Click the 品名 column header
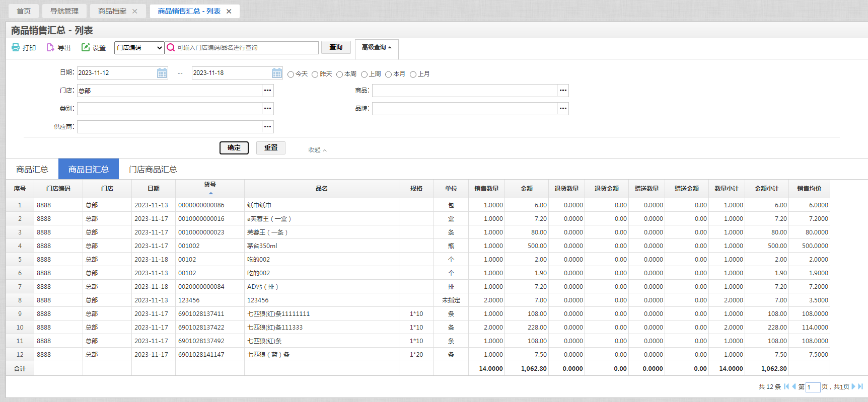868x402 pixels. pyautogui.click(x=322, y=189)
